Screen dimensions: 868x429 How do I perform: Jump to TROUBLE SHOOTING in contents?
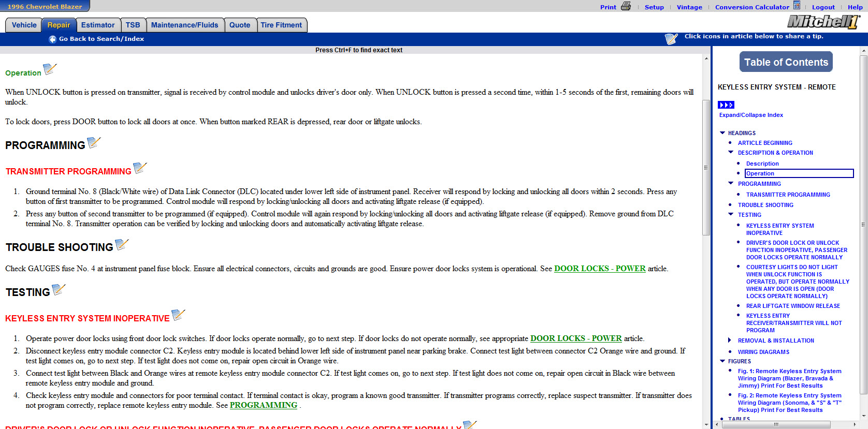(x=765, y=205)
